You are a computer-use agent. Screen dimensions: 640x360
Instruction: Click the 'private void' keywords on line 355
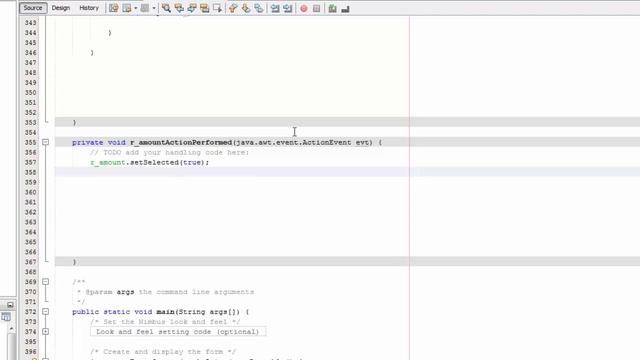coord(99,142)
